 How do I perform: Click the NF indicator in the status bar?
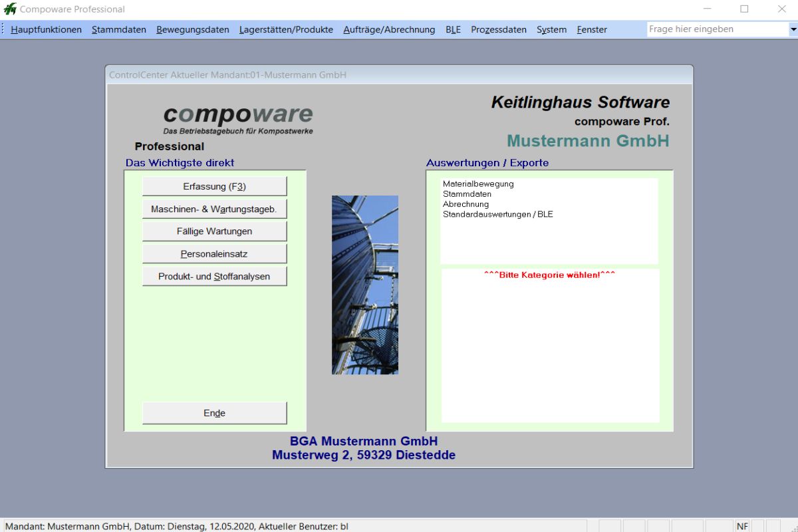click(742, 526)
